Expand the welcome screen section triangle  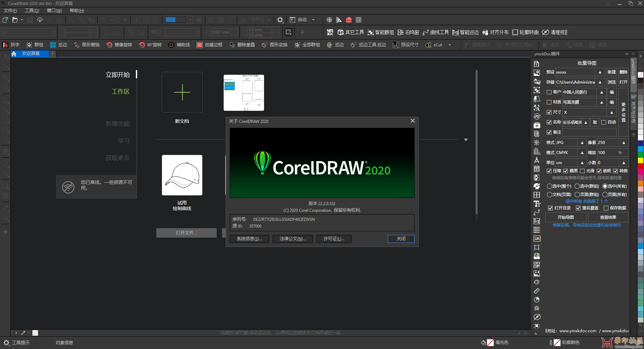[x=466, y=140]
